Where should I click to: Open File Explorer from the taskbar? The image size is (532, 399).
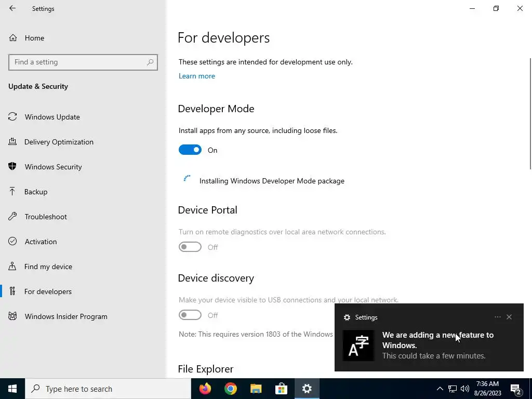coord(256,389)
